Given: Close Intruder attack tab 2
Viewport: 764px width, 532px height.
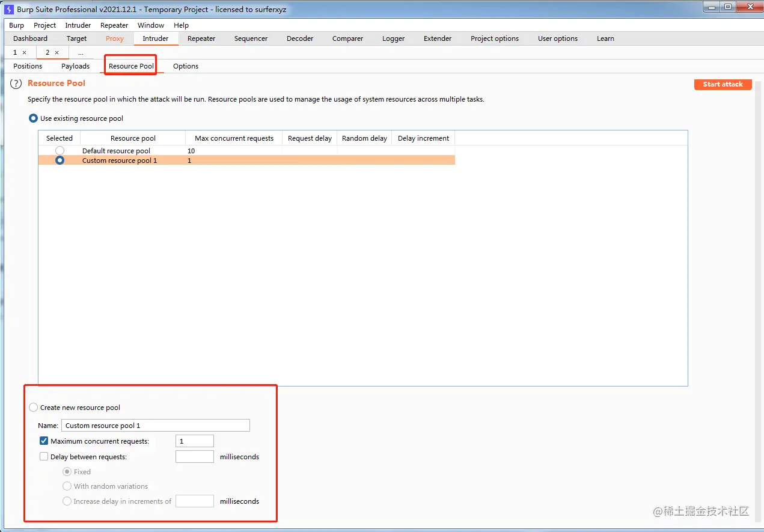Looking at the screenshot, I should click(57, 53).
